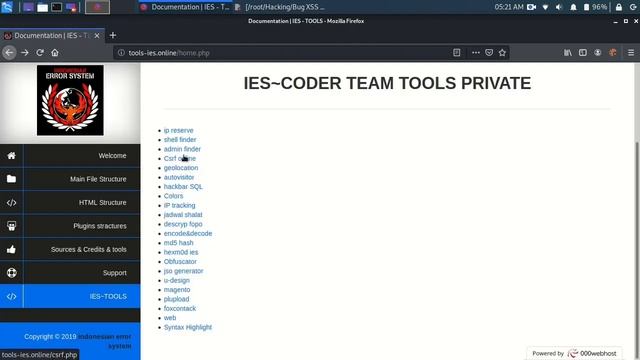Open the ip reserve tool link
The image size is (640, 360).
click(178, 130)
